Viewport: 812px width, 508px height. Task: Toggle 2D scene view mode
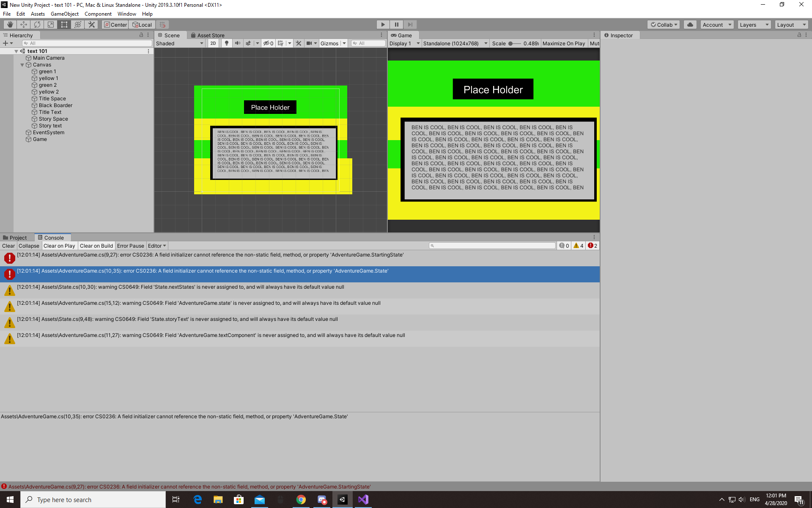[213, 43]
